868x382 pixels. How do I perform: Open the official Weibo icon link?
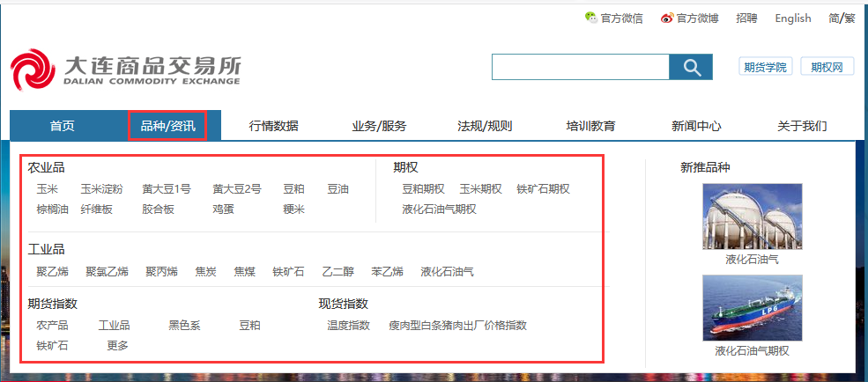(x=667, y=18)
